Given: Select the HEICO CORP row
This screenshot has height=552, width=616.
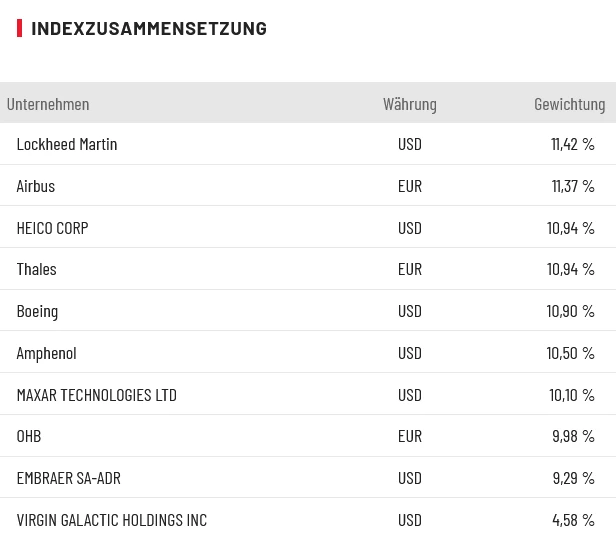Looking at the screenshot, I should click(x=53, y=228).
